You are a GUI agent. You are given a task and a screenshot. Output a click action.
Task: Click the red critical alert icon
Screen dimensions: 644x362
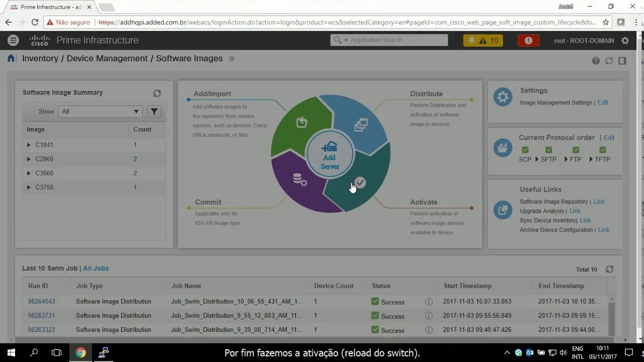[528, 40]
